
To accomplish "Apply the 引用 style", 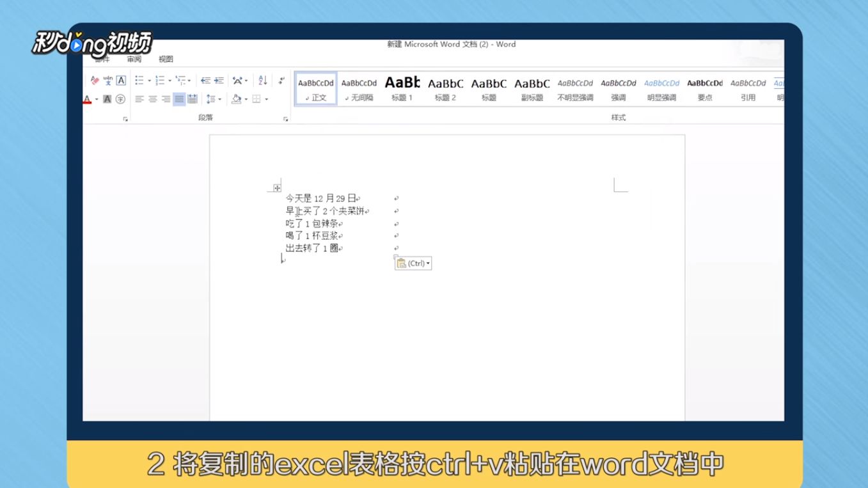I will (748, 89).
